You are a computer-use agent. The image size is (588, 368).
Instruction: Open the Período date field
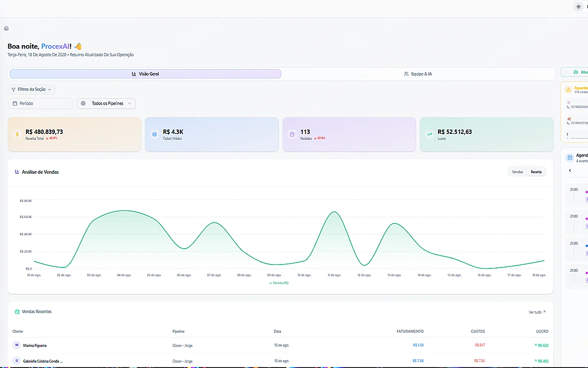pos(41,104)
